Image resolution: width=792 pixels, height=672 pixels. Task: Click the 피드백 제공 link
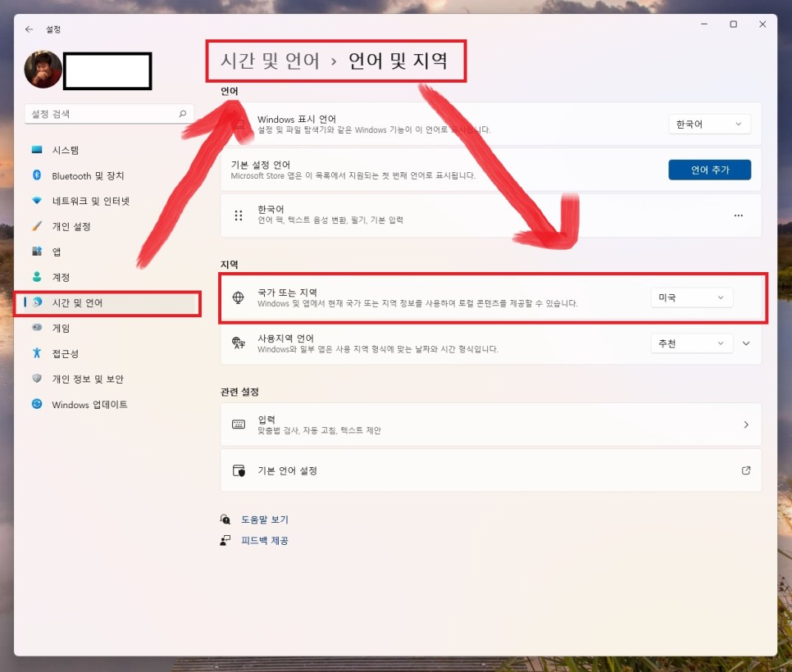tap(264, 541)
